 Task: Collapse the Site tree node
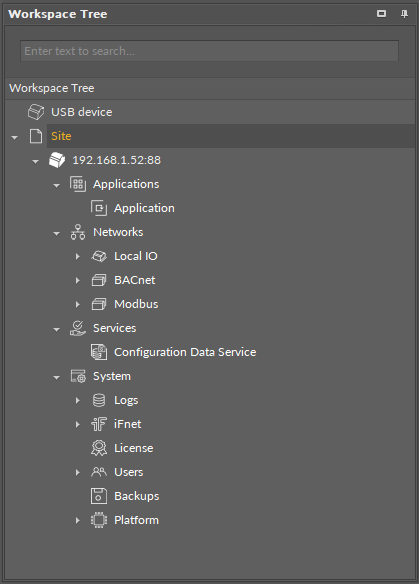[15, 137]
